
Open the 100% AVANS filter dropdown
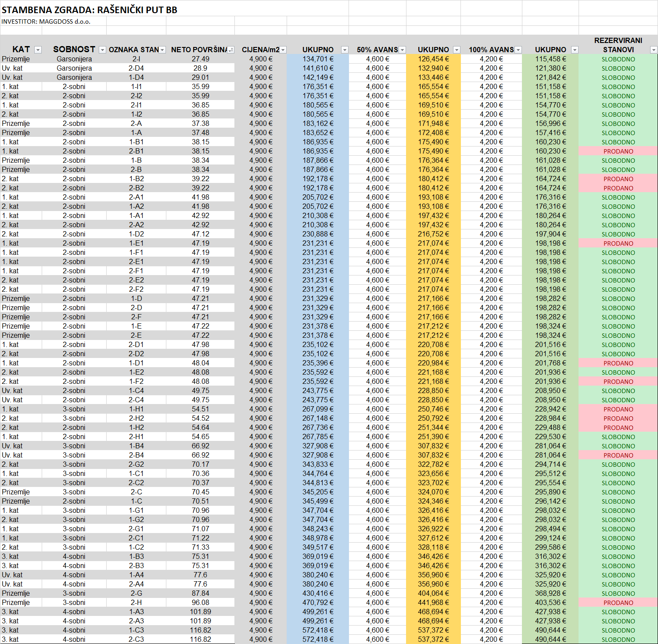[x=518, y=50]
